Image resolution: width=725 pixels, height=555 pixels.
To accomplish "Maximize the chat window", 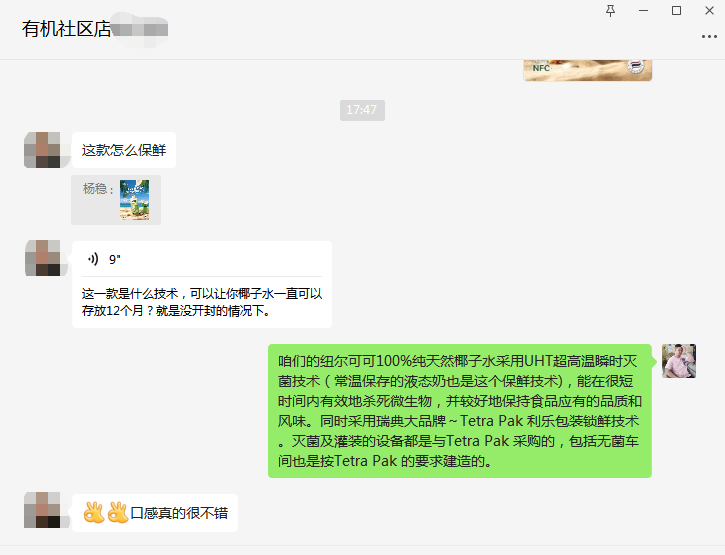I will point(676,10).
